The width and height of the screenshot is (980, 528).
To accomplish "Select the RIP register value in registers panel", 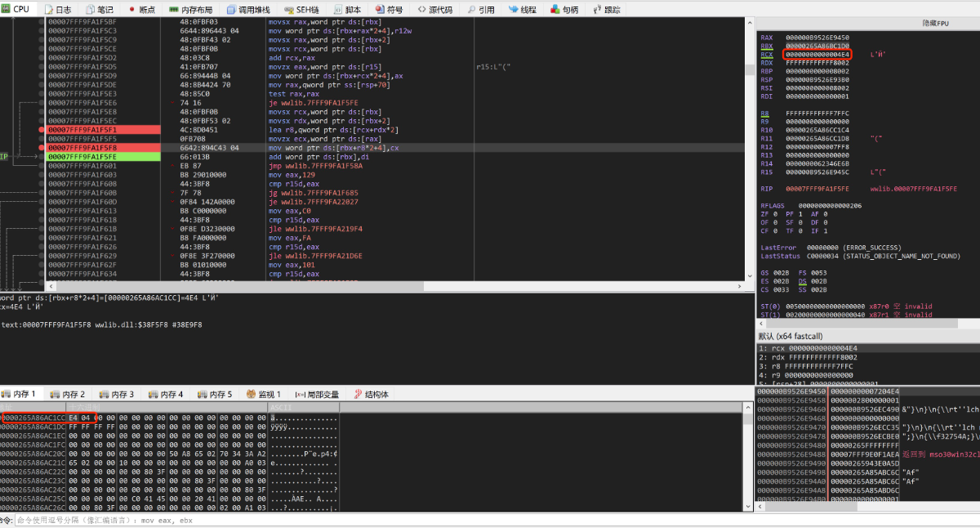I will (817, 188).
